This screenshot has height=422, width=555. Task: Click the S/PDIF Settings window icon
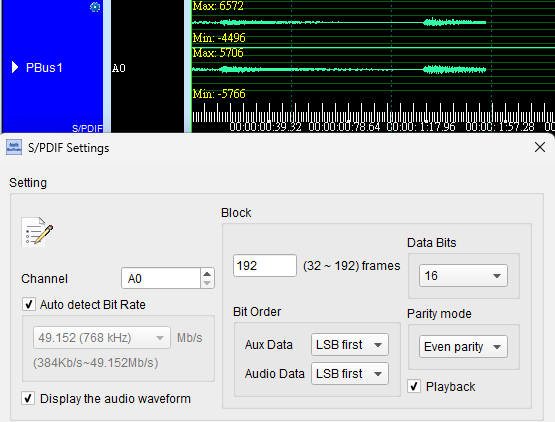point(14,147)
